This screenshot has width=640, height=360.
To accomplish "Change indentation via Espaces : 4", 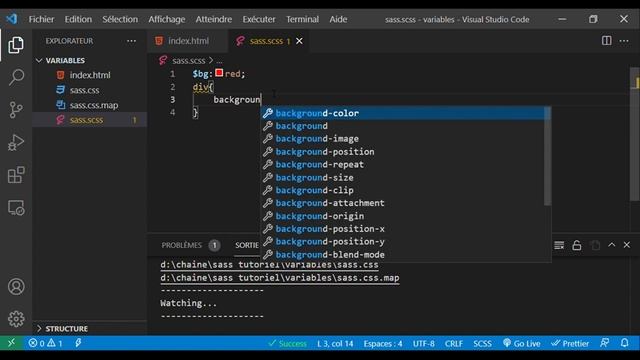I will point(383,344).
